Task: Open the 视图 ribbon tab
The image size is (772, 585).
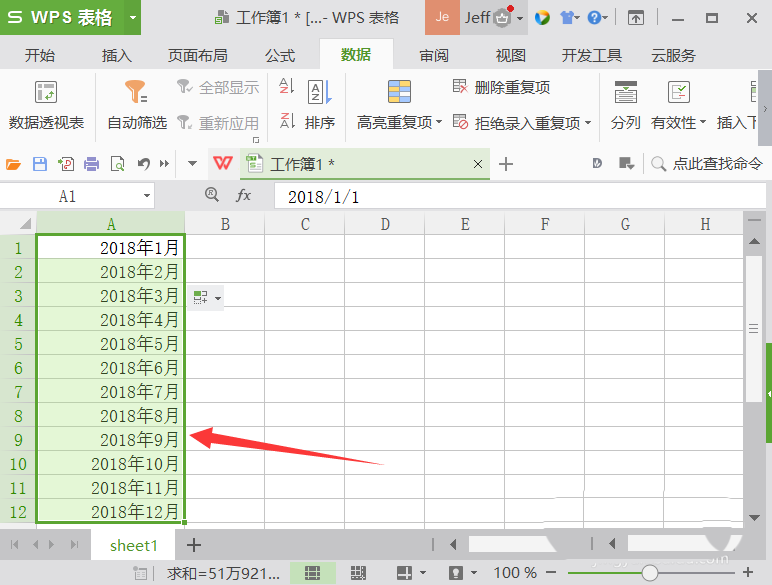Action: pos(511,55)
